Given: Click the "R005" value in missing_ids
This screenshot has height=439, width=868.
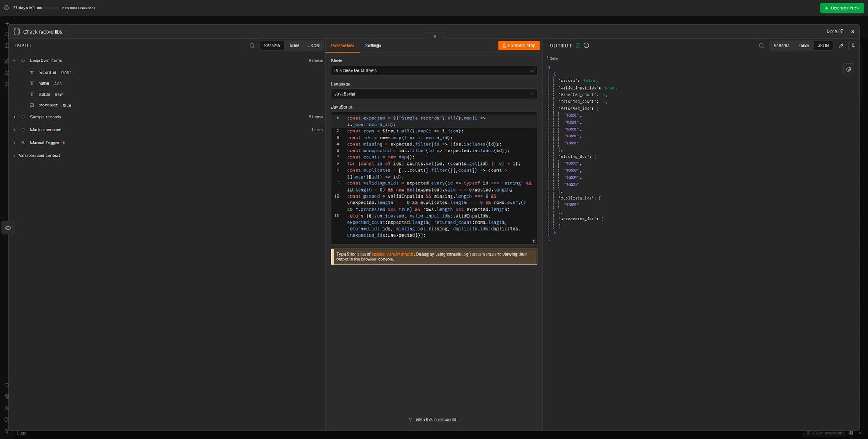Looking at the screenshot, I should [572, 184].
